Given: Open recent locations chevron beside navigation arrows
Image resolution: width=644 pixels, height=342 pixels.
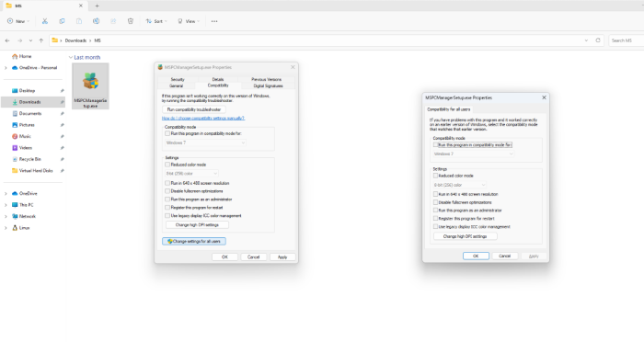Looking at the screenshot, I should [30, 40].
